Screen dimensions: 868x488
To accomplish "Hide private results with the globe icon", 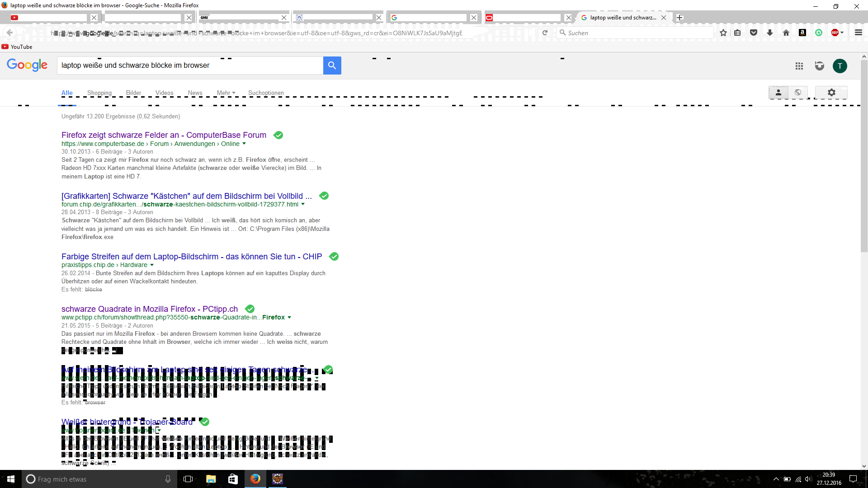I will coord(798,93).
